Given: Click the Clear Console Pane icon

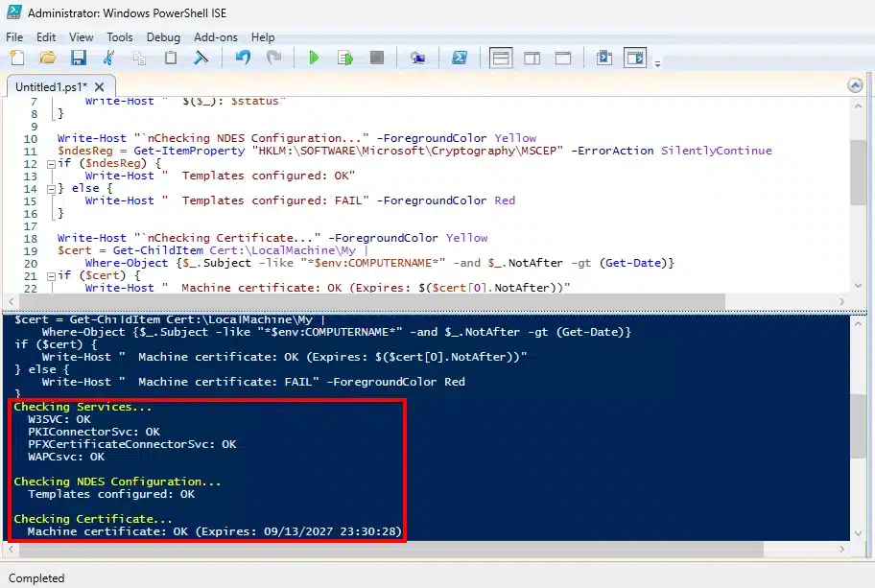Looking at the screenshot, I should 201,59.
